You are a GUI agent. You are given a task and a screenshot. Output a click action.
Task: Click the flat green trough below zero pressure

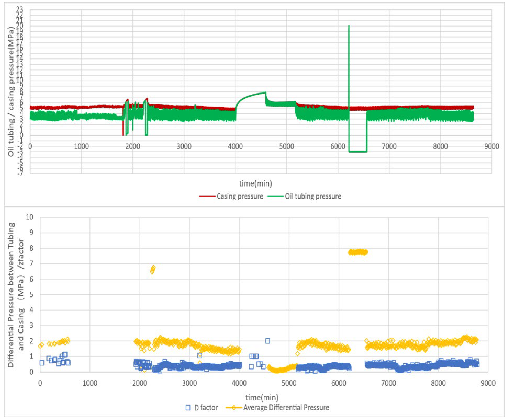point(358,151)
